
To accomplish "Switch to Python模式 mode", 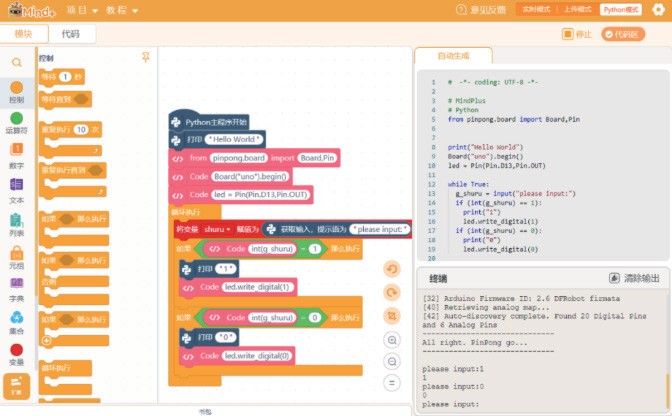I will (x=621, y=9).
